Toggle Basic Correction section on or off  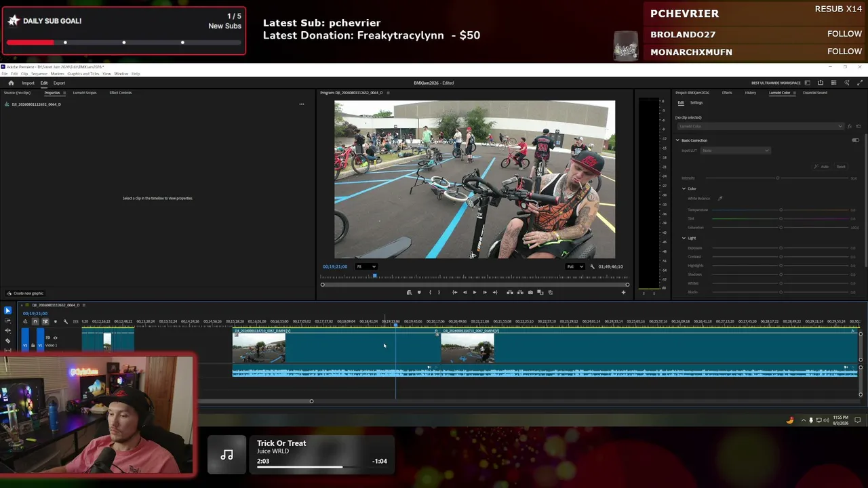855,140
